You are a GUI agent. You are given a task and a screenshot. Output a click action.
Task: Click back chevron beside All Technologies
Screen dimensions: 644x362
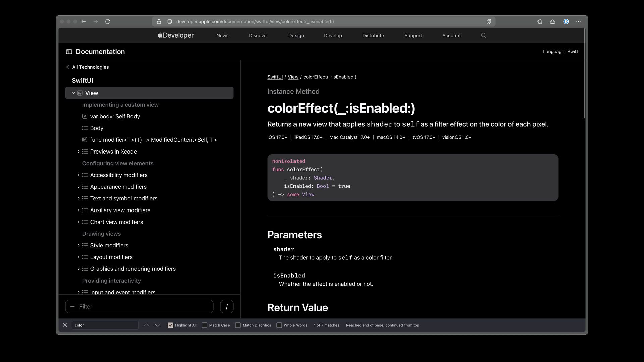68,67
